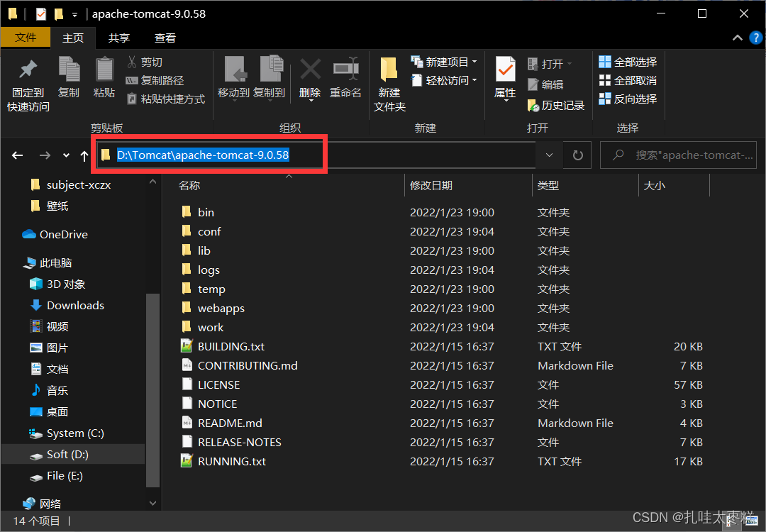Screen dimensions: 766x532
Task: Click the 属性 (Properties) checkmark icon
Action: click(x=505, y=78)
